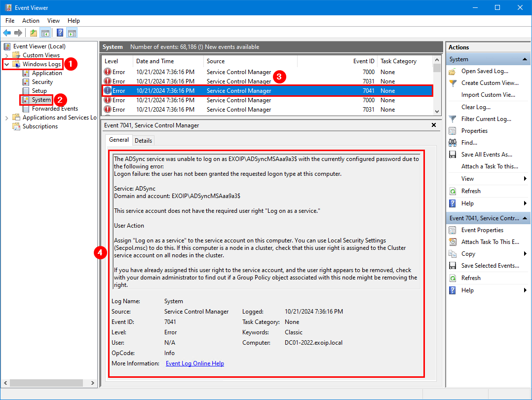This screenshot has width=532, height=400.
Task: Expand Applications and Services Logs node
Action: point(7,118)
